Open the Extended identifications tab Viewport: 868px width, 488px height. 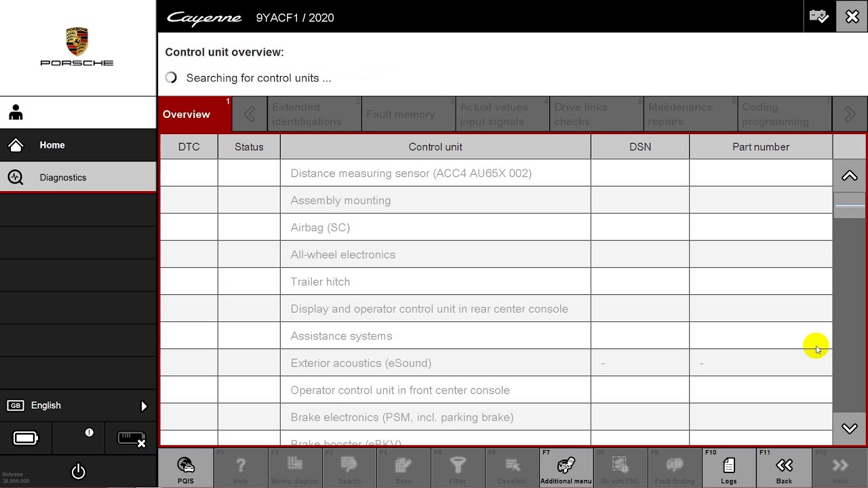point(315,114)
